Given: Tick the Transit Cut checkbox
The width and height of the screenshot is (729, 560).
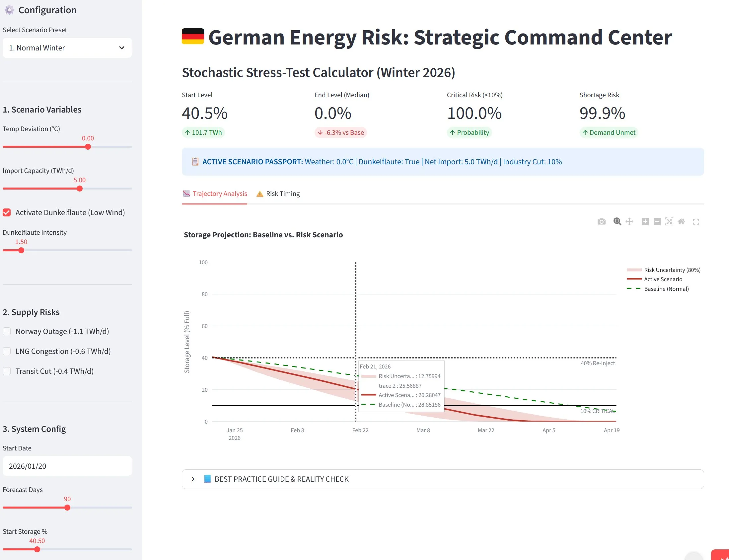Looking at the screenshot, I should (x=7, y=371).
